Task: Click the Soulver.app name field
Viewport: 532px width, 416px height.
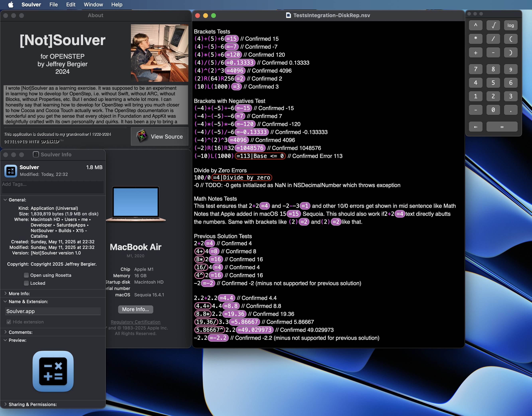Action: (53, 311)
